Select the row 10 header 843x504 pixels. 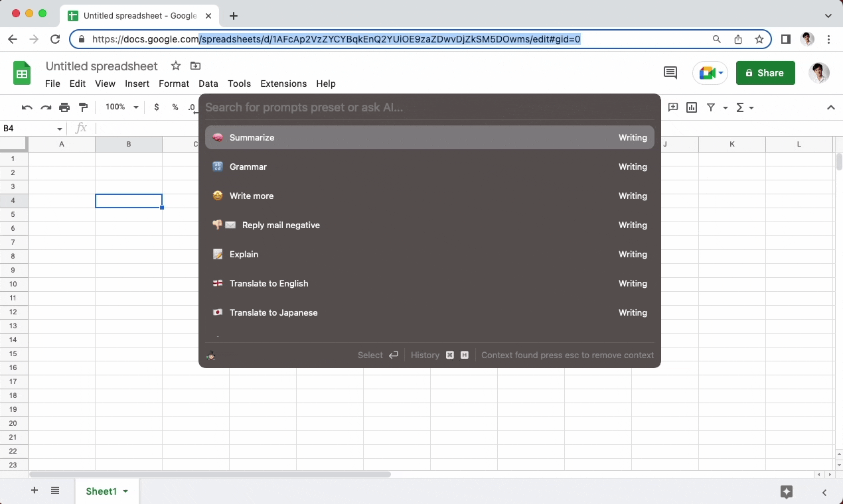coord(13,284)
